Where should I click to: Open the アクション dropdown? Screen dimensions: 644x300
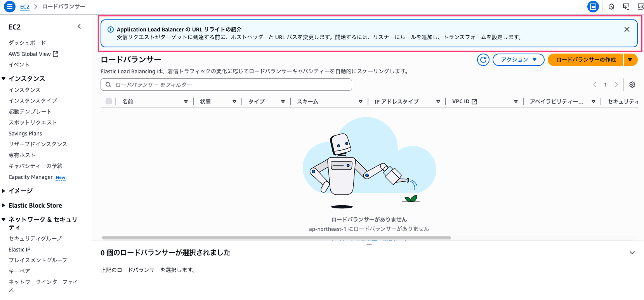(x=518, y=60)
